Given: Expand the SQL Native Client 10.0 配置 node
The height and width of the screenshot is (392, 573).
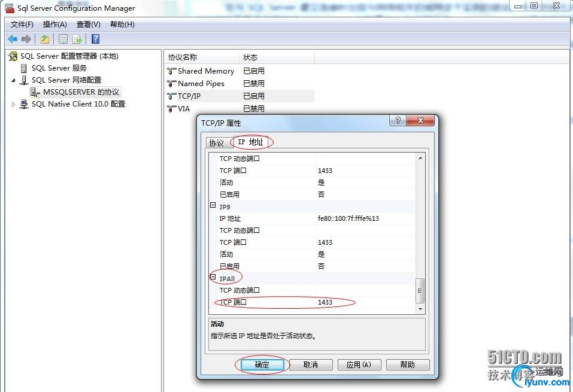Looking at the screenshot, I should point(13,104).
